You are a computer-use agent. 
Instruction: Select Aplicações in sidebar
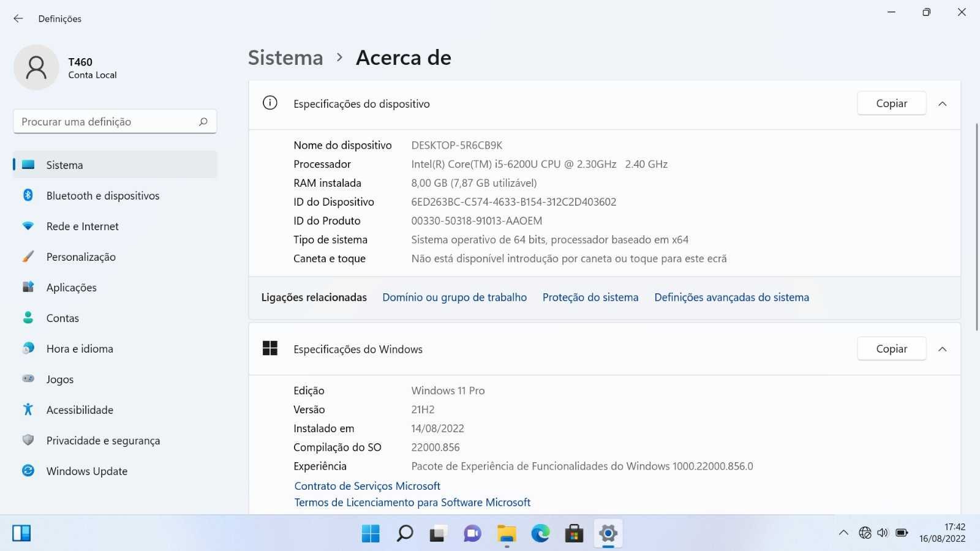click(x=115, y=287)
